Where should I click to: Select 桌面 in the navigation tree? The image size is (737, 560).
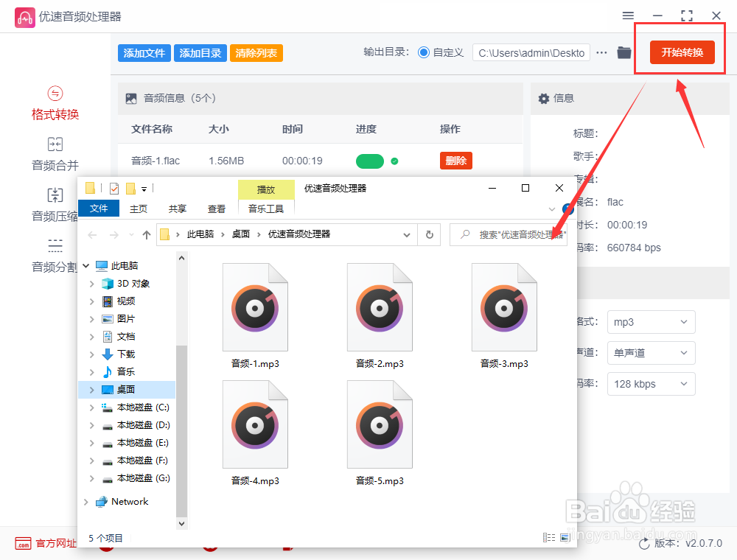pos(127,390)
